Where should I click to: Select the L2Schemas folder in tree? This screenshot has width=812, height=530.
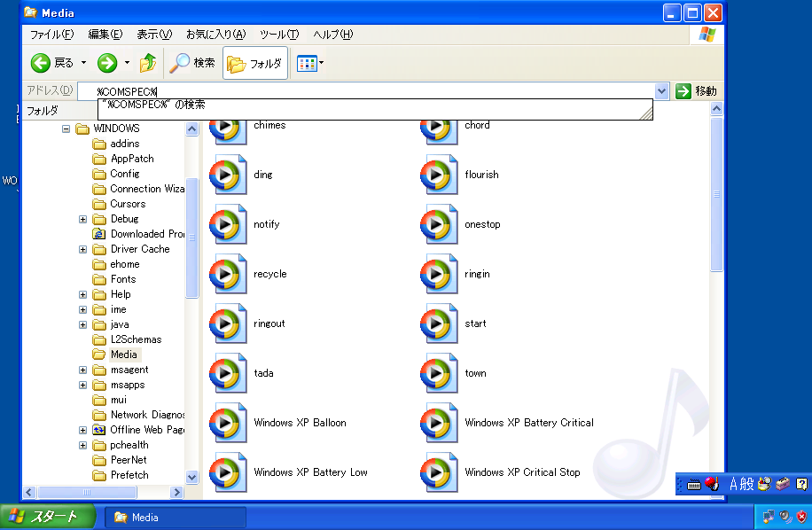137,339
